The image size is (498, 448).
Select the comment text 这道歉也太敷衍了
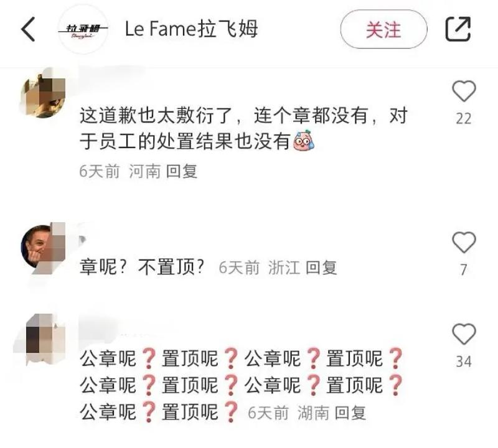(x=156, y=115)
